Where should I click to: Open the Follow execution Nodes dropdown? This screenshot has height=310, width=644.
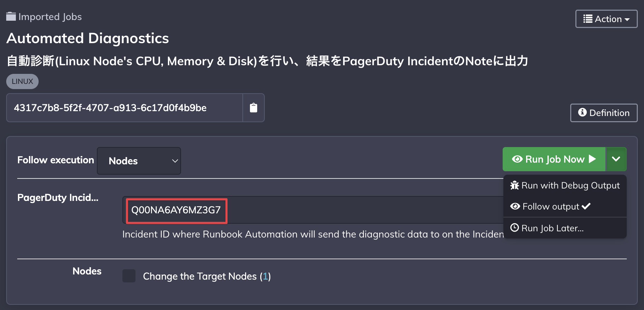(x=139, y=161)
